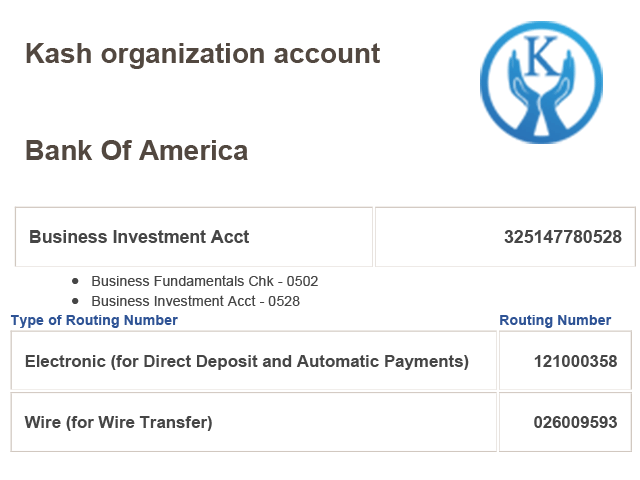Click the words Automatic Payments in Electronic row

[383, 362]
